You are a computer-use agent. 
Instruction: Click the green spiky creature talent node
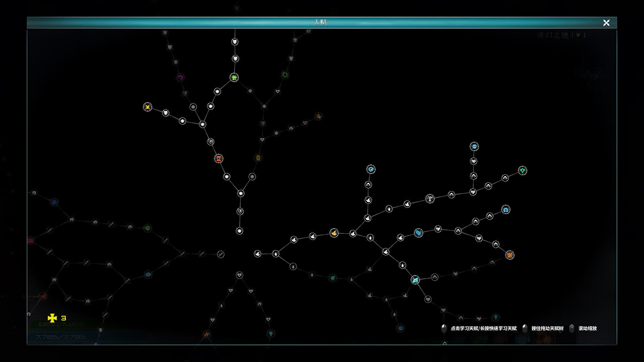click(234, 77)
